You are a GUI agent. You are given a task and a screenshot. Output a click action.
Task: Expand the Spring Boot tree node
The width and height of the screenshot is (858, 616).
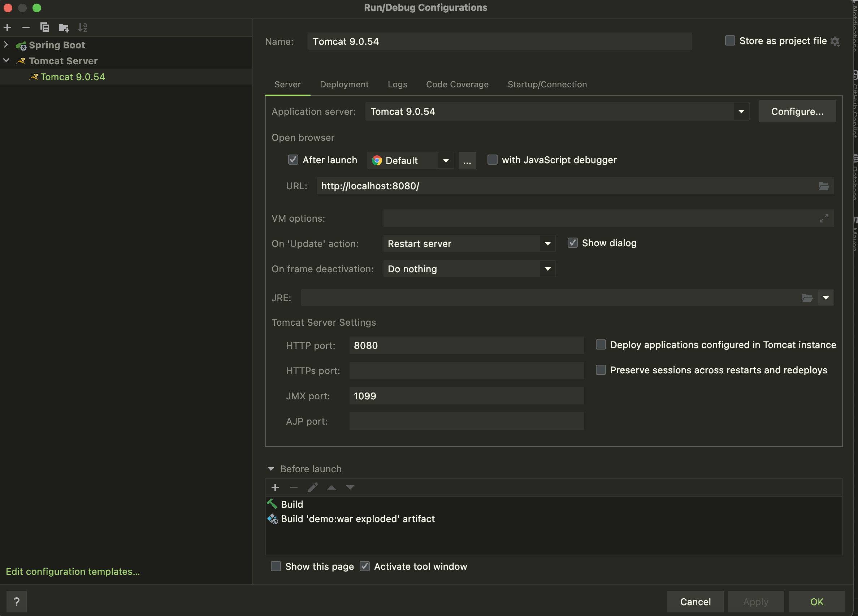tap(6, 45)
